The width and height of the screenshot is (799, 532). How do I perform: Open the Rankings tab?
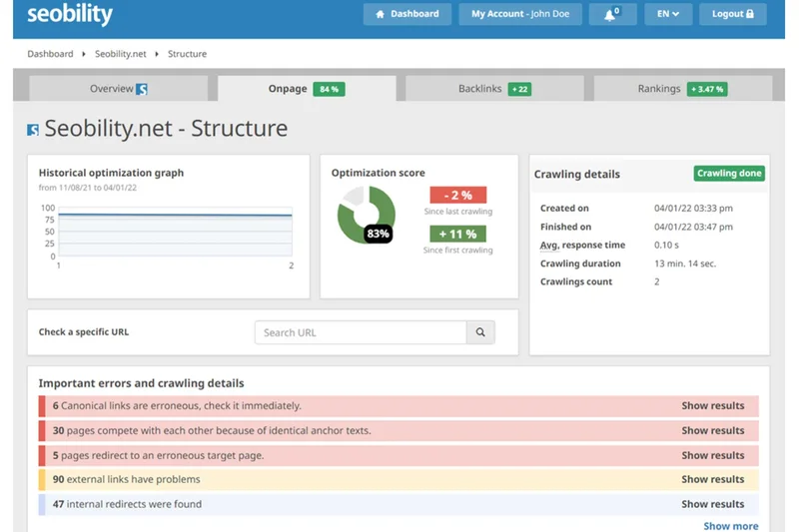(681, 89)
